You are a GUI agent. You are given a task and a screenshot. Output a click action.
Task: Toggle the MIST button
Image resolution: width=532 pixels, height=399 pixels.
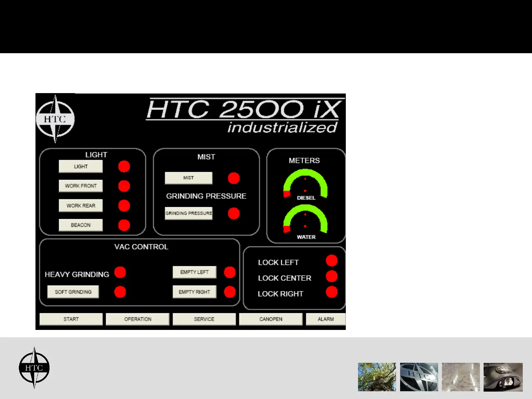click(x=188, y=178)
